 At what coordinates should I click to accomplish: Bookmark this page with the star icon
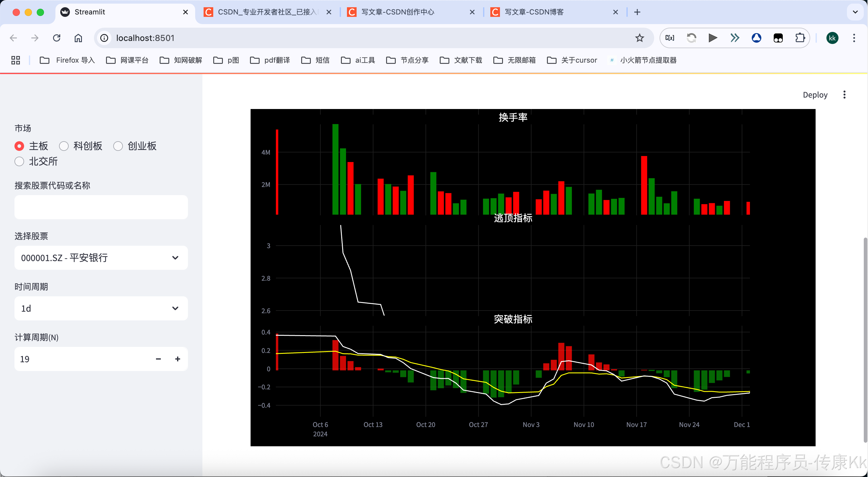click(639, 38)
